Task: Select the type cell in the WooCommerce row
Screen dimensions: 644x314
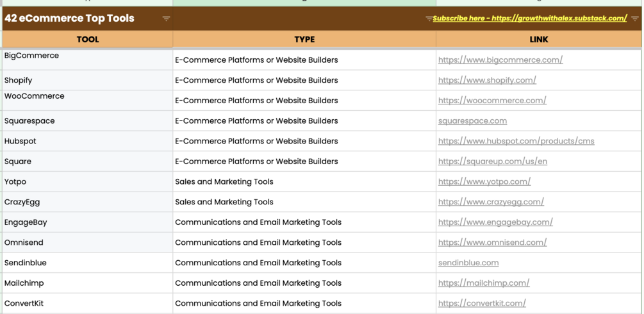Action: [304, 100]
